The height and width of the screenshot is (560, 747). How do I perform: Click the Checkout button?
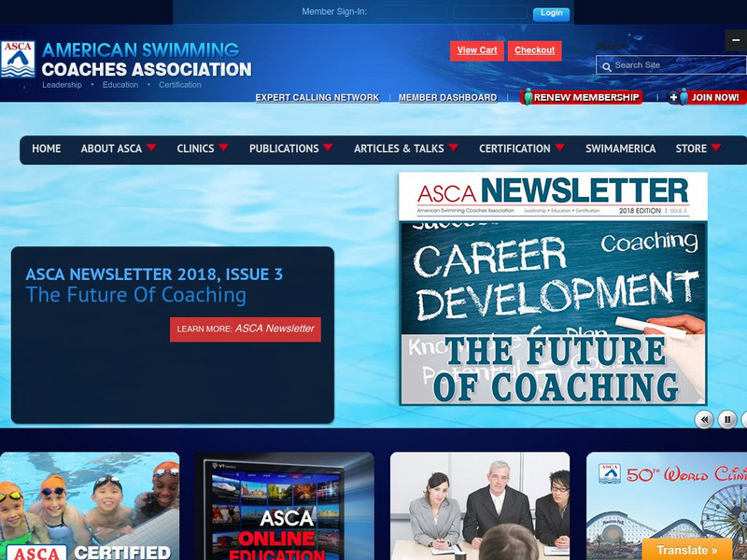534,50
